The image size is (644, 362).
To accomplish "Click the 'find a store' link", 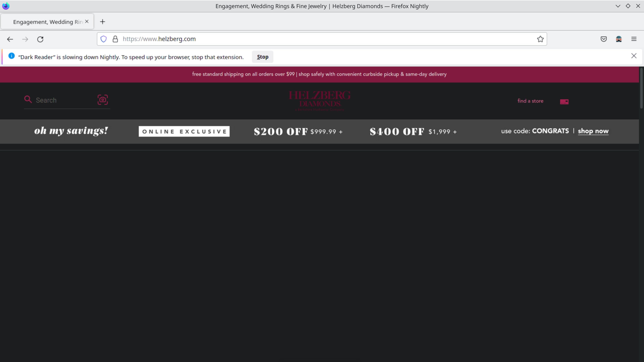I will (x=530, y=101).
